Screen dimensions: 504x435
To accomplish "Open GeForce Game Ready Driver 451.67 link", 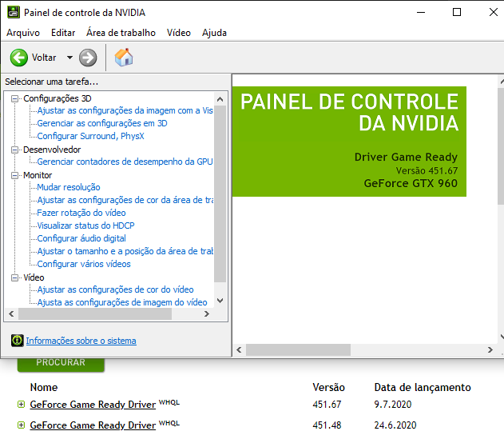I will [x=93, y=405].
